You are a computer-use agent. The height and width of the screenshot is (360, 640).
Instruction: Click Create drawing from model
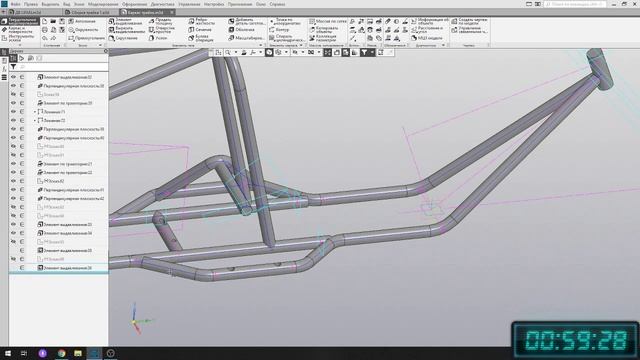[469, 21]
